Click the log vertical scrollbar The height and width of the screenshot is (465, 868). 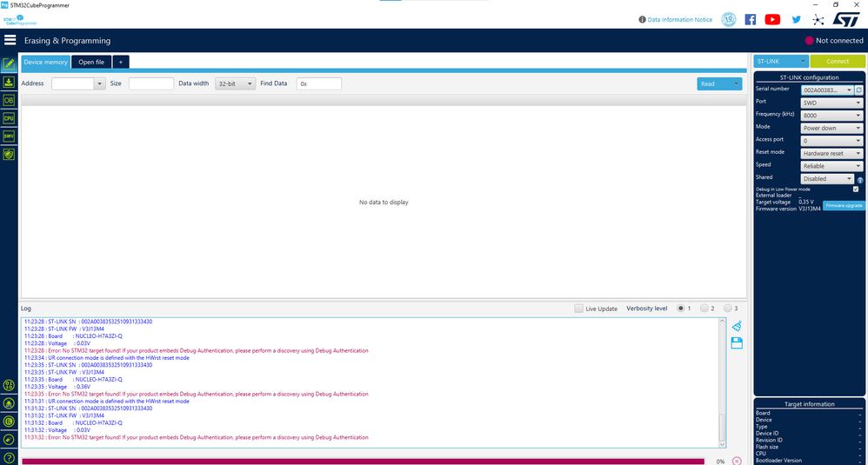[x=722, y=382]
